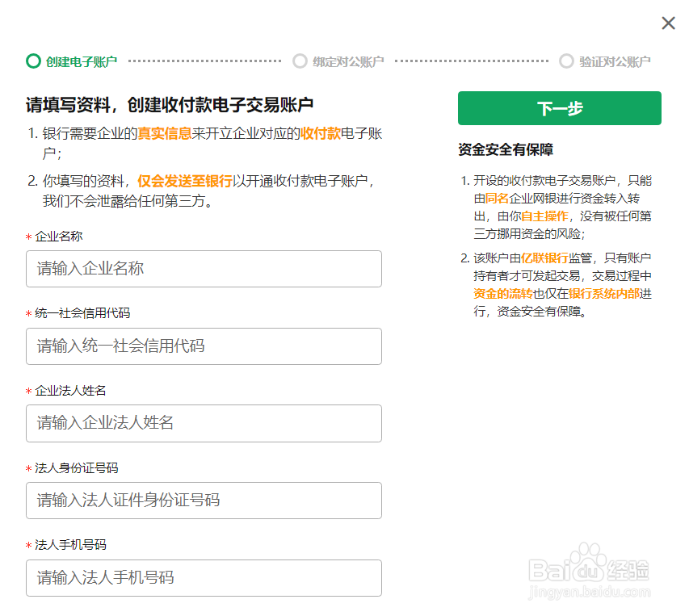Image resolution: width=689 pixels, height=616 pixels.
Task: Select the 创建电子账户 step circle
Action: (33, 61)
